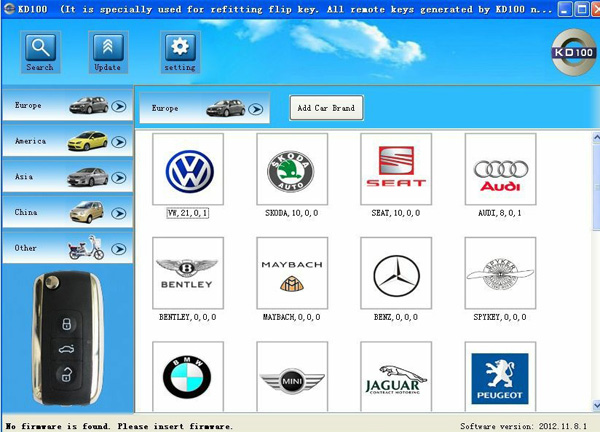Expand the Other region arrow

(x=119, y=249)
